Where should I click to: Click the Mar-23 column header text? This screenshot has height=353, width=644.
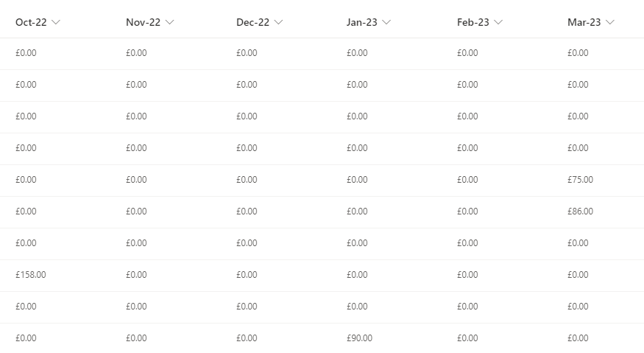coord(584,22)
